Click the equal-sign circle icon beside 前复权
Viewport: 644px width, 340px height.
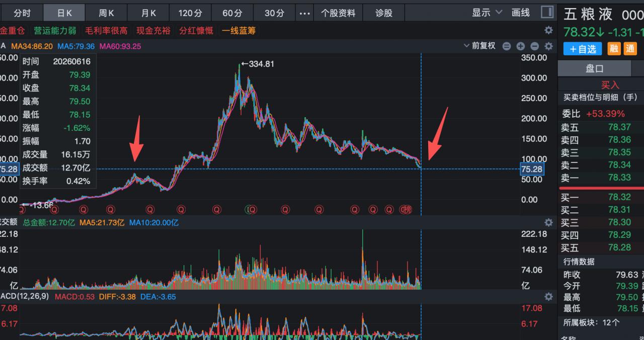pos(507,46)
